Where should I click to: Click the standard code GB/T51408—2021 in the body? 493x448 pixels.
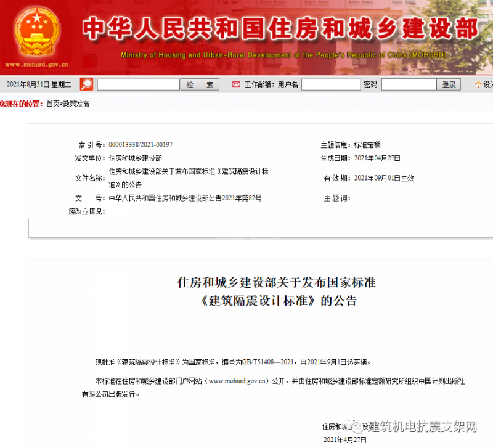pyautogui.click(x=268, y=362)
